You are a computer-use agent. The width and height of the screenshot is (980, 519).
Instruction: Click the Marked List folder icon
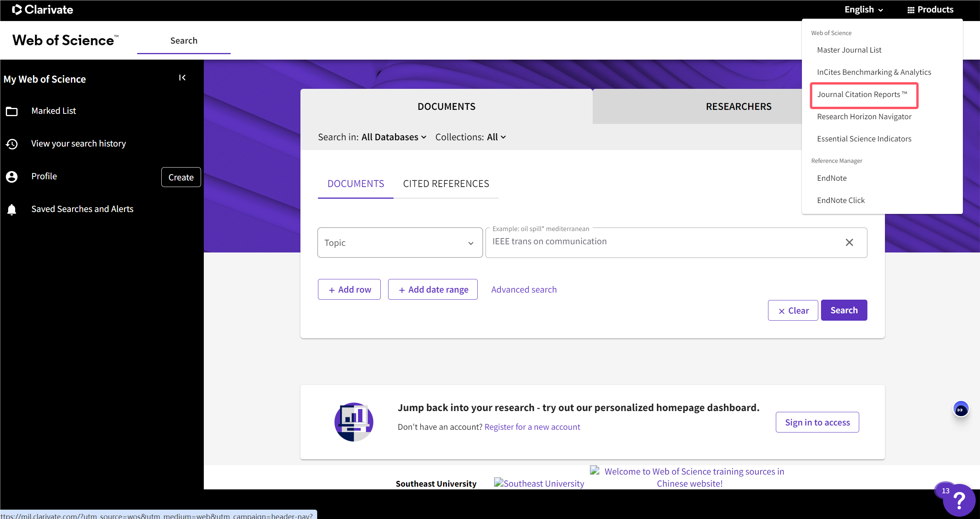tap(12, 111)
